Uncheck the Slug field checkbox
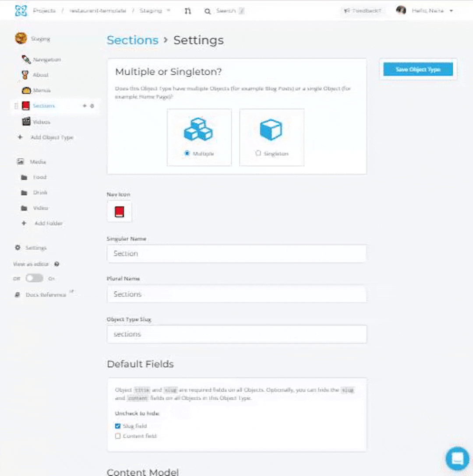The width and height of the screenshot is (473, 476). tap(118, 426)
